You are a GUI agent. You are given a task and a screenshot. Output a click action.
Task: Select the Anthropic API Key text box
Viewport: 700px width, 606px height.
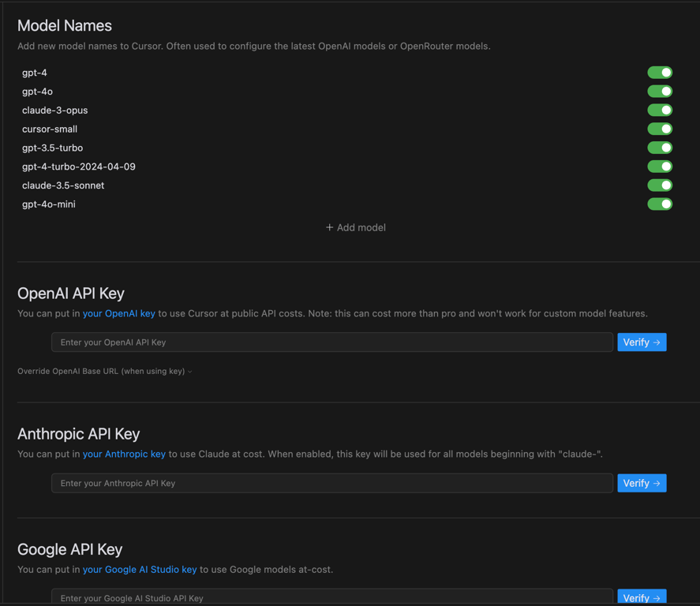point(331,483)
